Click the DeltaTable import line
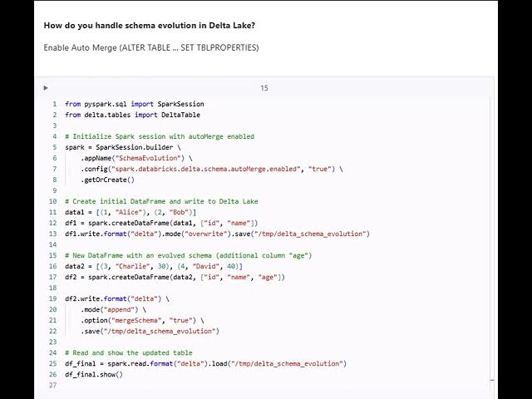 (x=132, y=115)
